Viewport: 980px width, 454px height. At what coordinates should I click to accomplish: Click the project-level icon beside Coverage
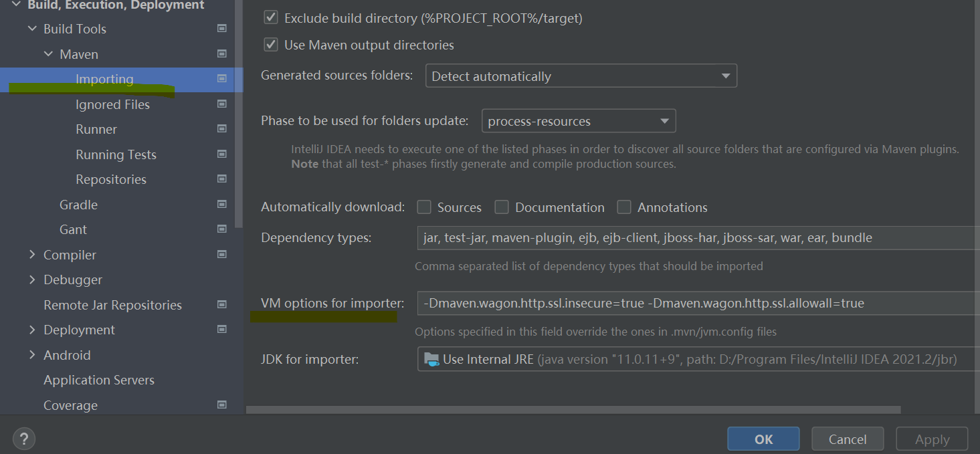[222, 405]
